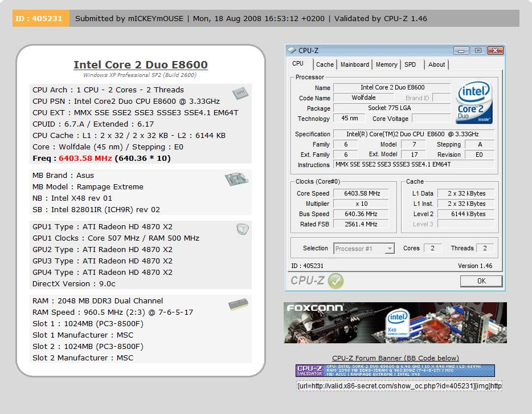Viewport: 532px width, 414px height.
Task: Open the Intel Core 2 Duo E8600 title link
Action: click(141, 64)
